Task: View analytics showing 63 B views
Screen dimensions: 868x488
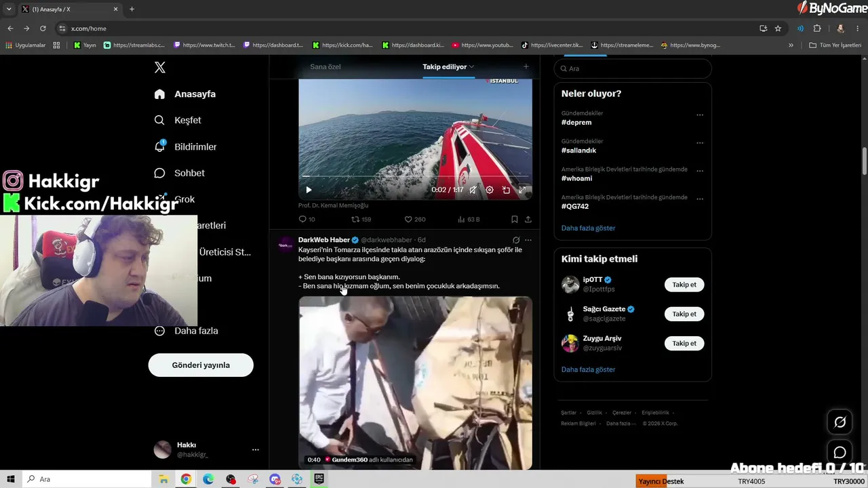Action: [x=469, y=219]
